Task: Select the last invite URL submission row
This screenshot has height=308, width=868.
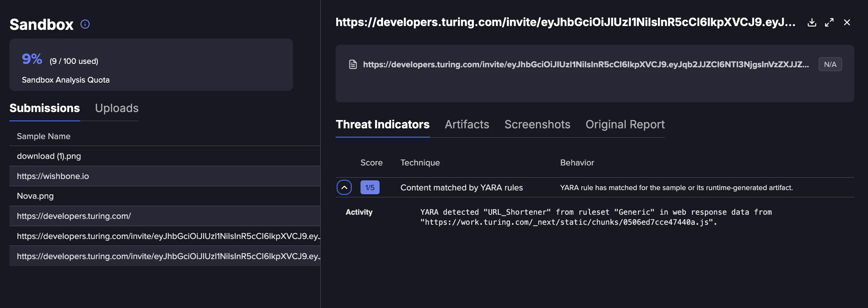Action: (165, 256)
